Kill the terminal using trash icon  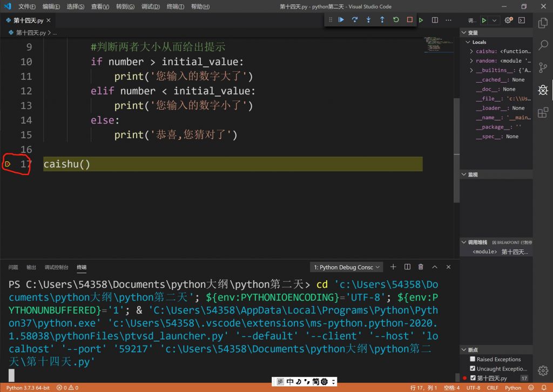coord(421,267)
